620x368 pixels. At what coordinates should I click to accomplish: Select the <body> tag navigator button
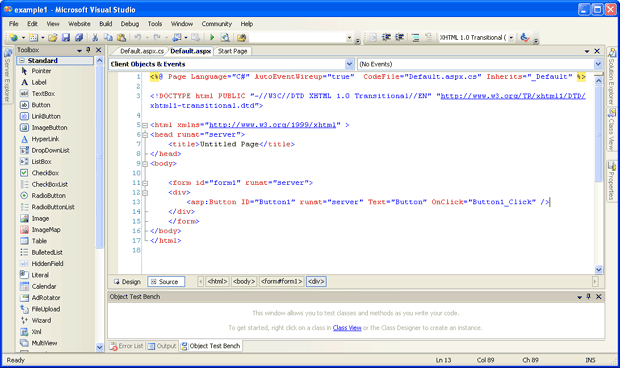pos(244,282)
